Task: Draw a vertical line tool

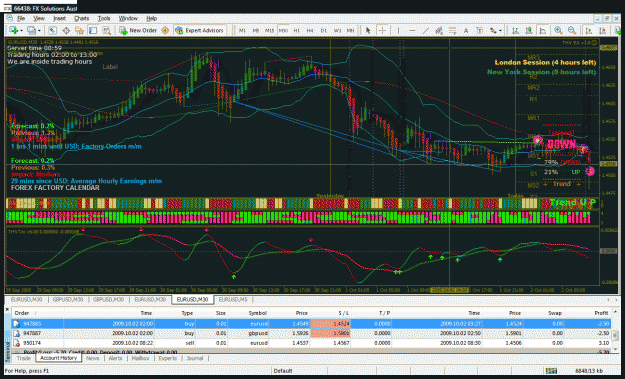Action: (398, 30)
